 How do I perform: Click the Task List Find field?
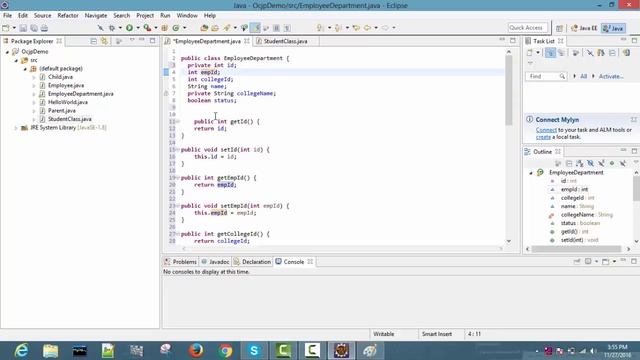(546, 76)
